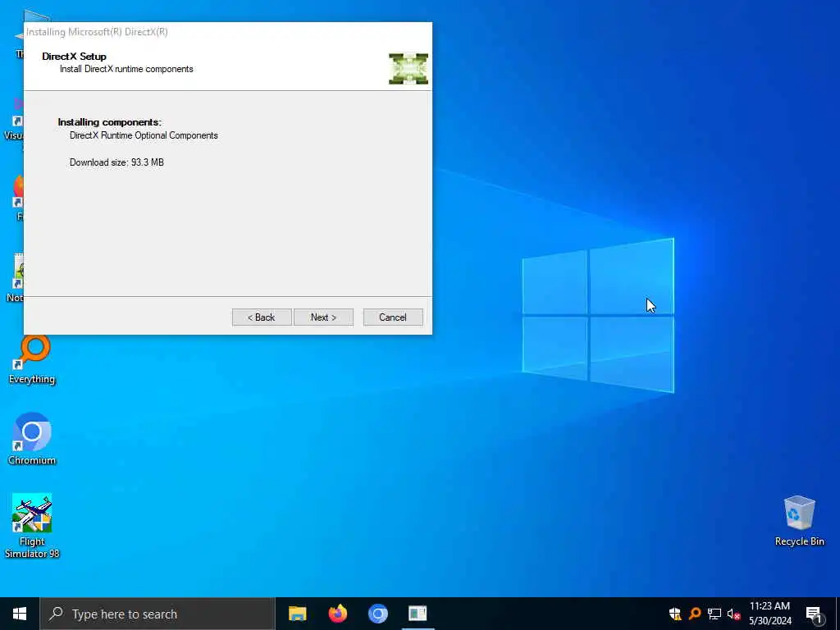Click 'DirectX Runtime Optional Components' text
Image resolution: width=840 pixels, height=630 pixels.
coord(144,135)
